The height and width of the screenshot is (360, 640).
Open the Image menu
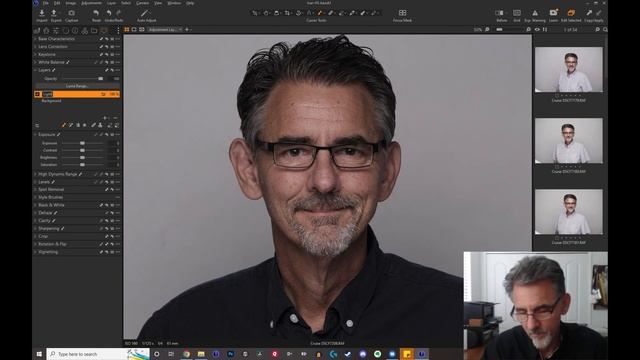click(x=71, y=3)
